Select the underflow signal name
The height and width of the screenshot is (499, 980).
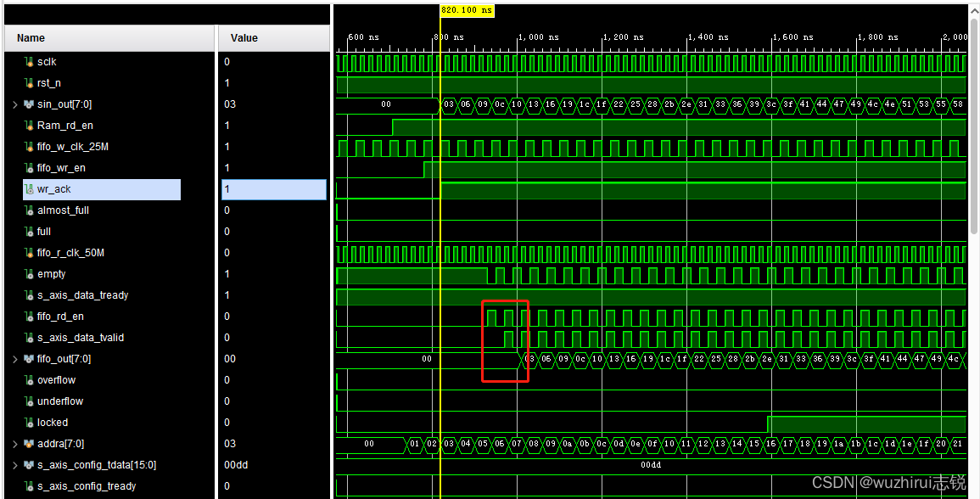tap(60, 401)
